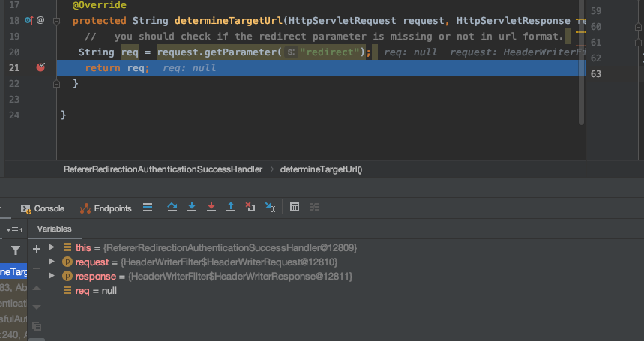Expand the 'request' variable node
The image size is (644, 341).
(x=52, y=262)
